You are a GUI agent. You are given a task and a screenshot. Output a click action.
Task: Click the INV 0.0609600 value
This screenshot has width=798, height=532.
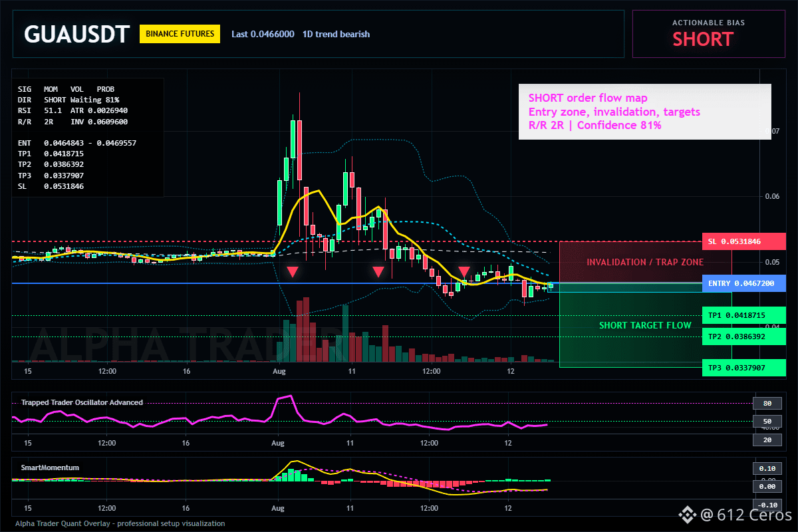[99, 122]
